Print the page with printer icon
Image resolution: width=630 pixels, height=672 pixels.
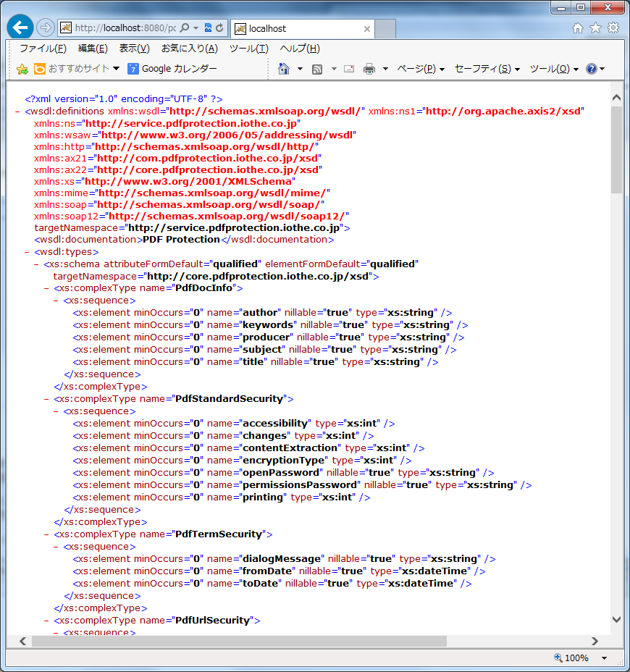coord(369,69)
